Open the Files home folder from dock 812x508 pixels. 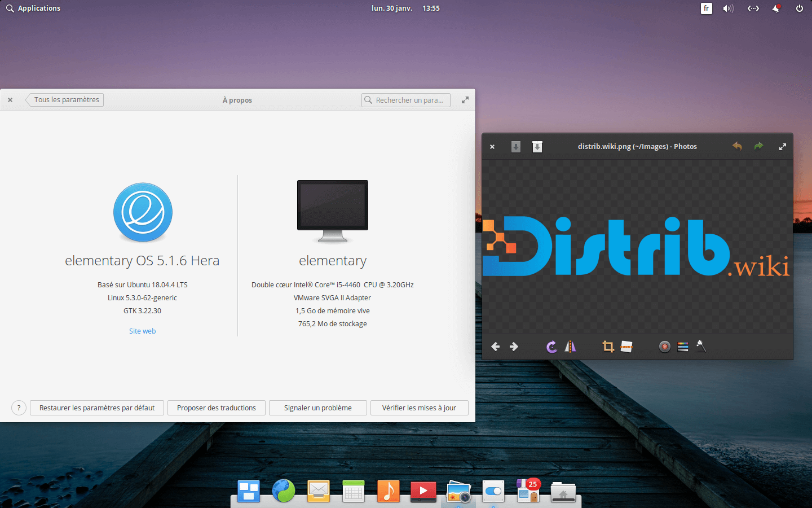pyautogui.click(x=563, y=492)
